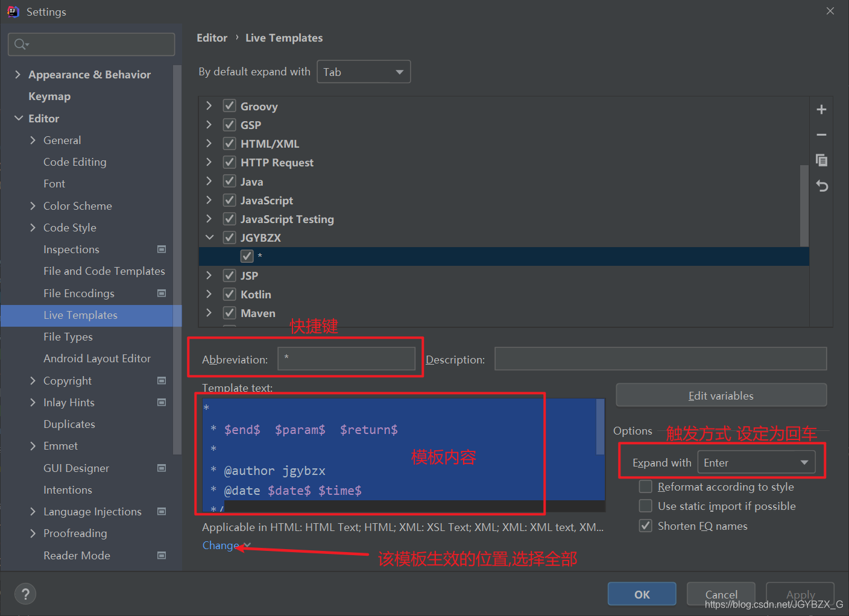This screenshot has height=616, width=849.
Task: Click the Cancel button
Action: pyautogui.click(x=721, y=594)
